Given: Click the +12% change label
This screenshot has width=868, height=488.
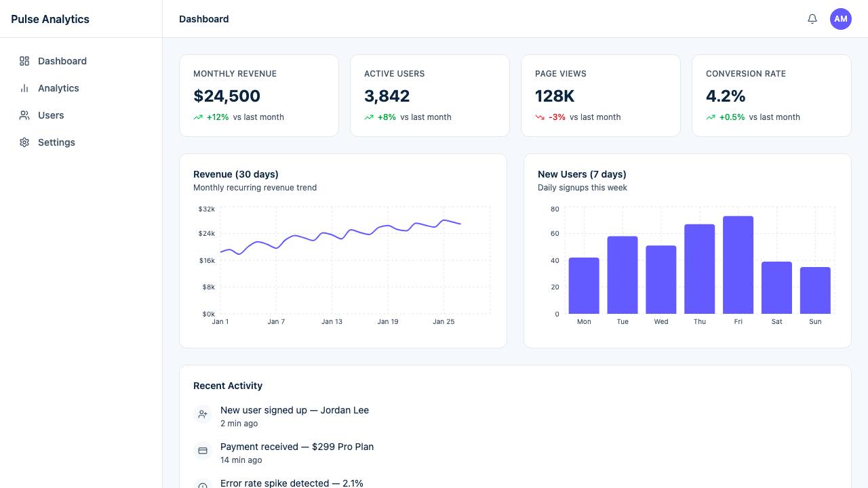Looking at the screenshot, I should point(218,117).
